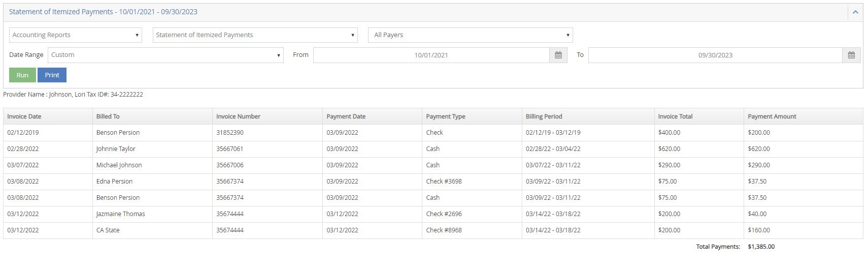Image resolution: width=868 pixels, height=270 pixels.
Task: Sort by Payment Type column header
Action: pyautogui.click(x=446, y=116)
